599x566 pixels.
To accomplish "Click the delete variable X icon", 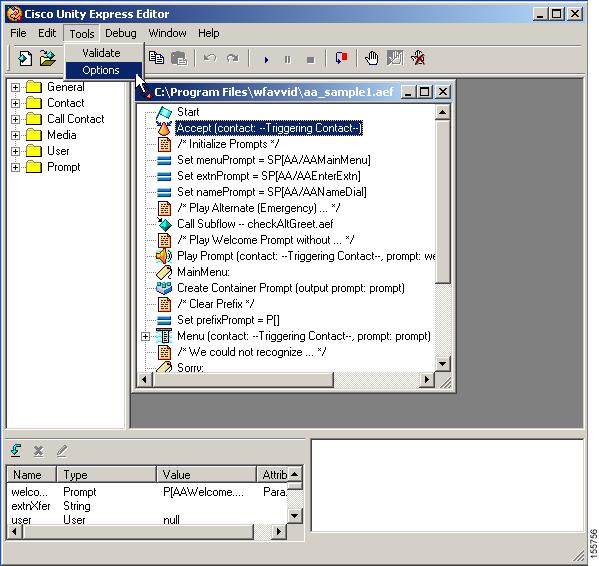I will [38, 451].
